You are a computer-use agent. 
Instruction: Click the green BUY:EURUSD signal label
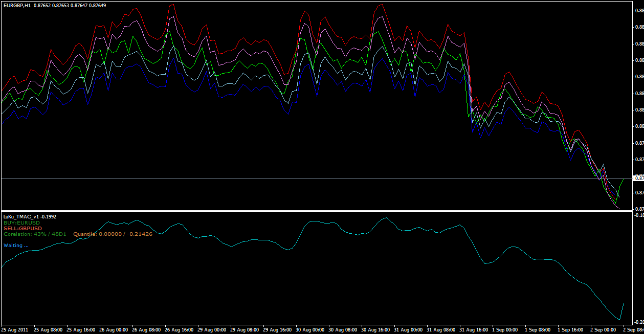point(22,222)
